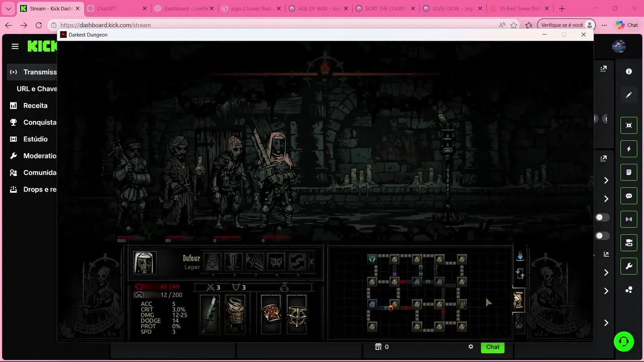Select Leper skill slot 4 mask
Screen dimensions: 644x362
pyautogui.click(x=276, y=262)
